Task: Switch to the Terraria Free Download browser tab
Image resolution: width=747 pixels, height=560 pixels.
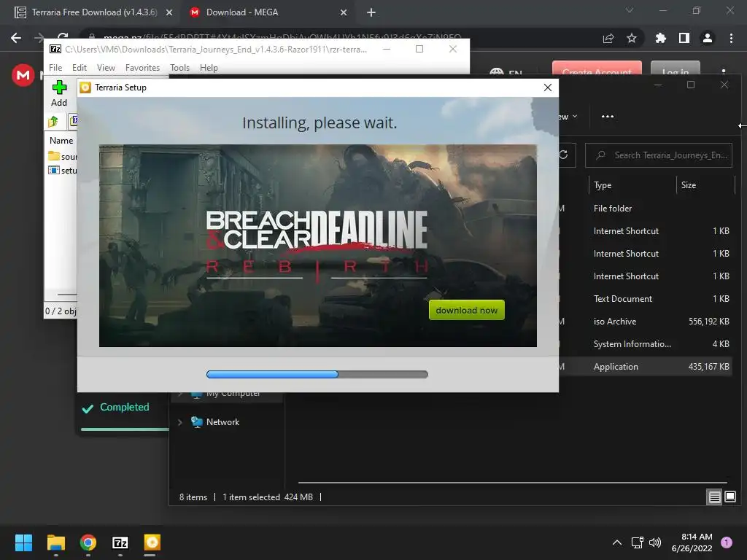Action: [94, 12]
